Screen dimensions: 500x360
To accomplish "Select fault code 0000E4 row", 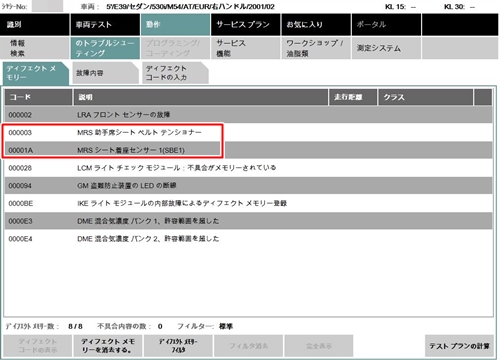I will (x=248, y=238).
